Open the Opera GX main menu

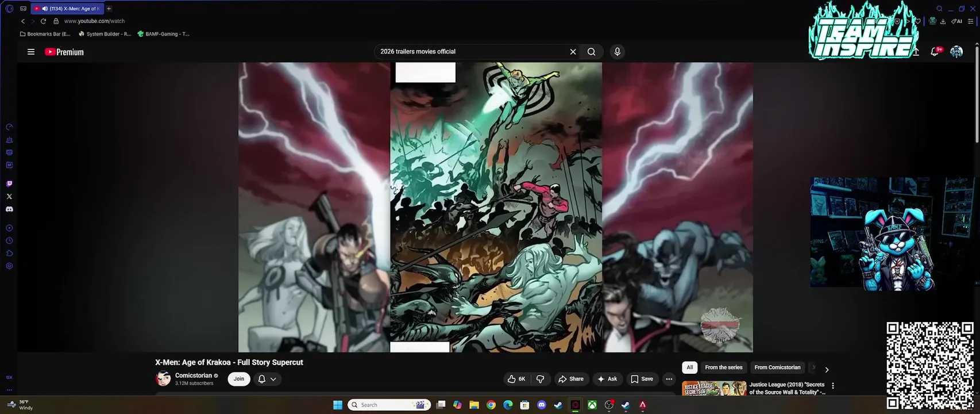9,9
